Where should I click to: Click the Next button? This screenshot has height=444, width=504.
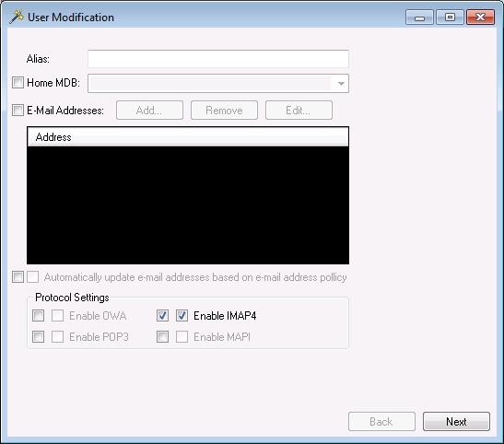(456, 422)
